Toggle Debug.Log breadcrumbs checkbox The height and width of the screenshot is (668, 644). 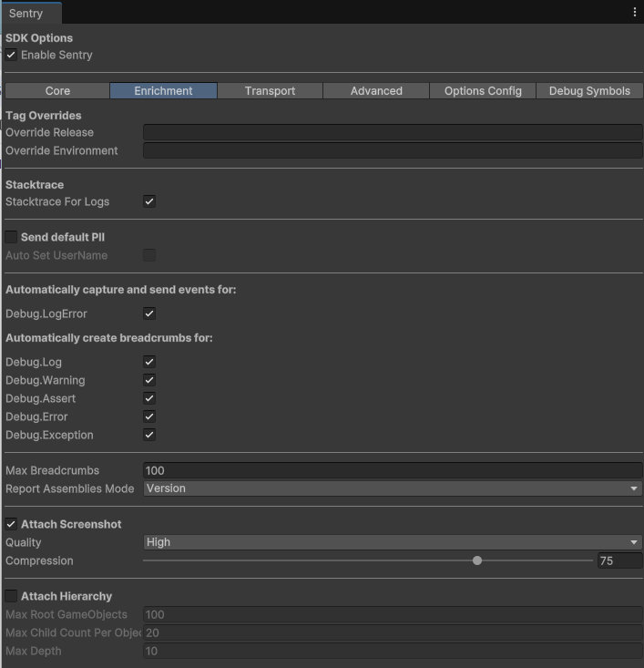point(149,362)
